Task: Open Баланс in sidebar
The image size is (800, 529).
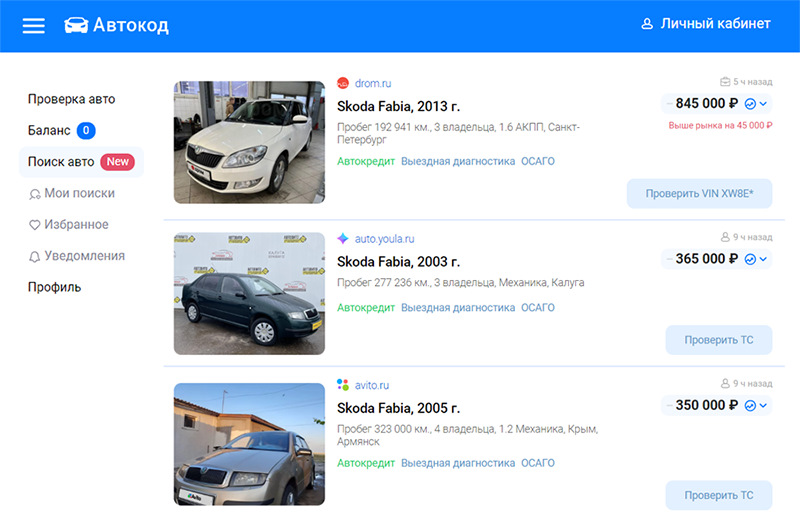Action: 49,131
